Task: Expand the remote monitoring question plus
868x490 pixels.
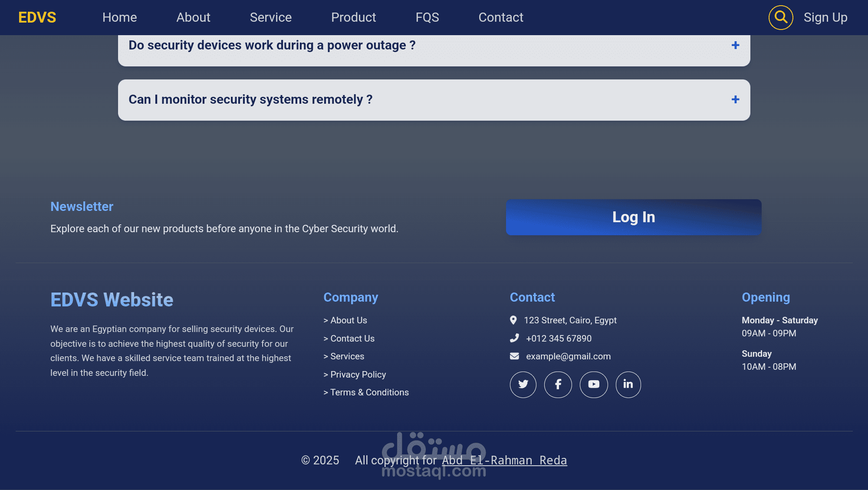Action: [735, 99]
